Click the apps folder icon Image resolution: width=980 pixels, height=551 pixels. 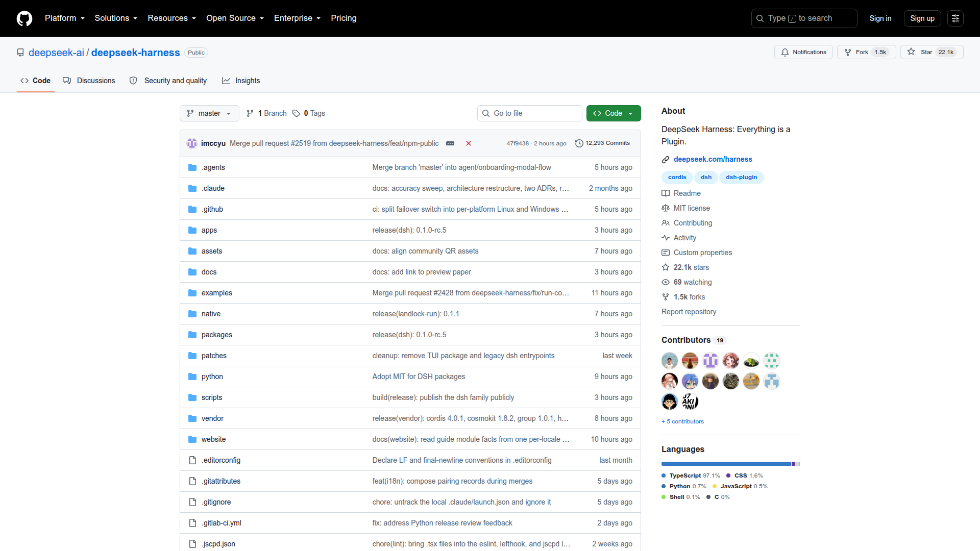tap(192, 230)
